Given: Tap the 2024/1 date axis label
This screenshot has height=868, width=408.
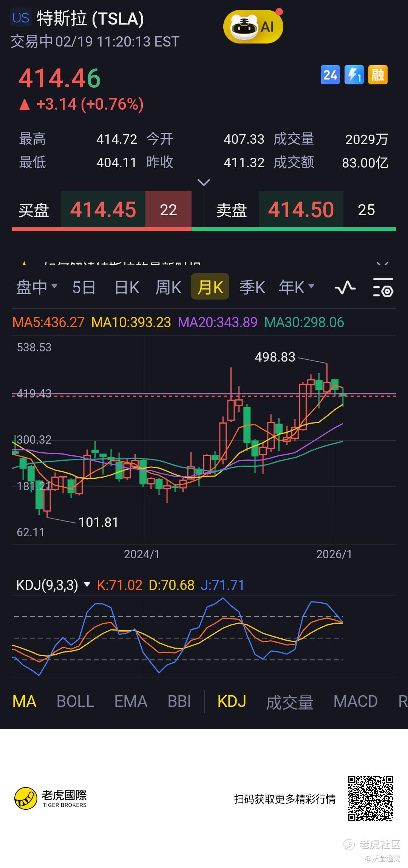Looking at the screenshot, I should click(x=142, y=554).
